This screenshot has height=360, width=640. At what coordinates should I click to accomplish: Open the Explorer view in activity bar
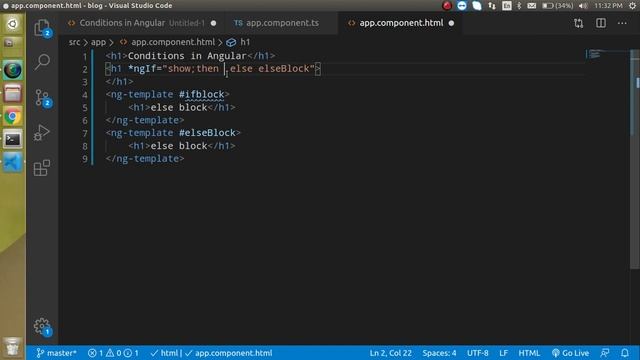(42, 28)
